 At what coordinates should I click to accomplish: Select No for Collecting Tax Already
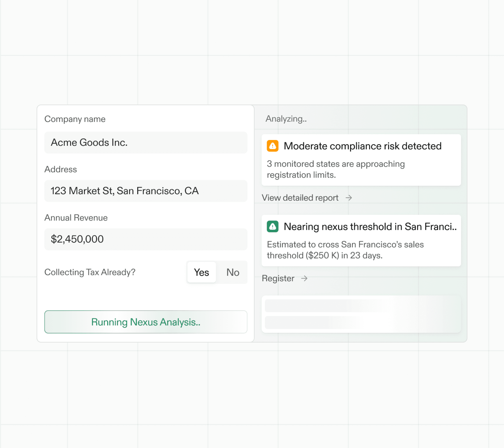[x=233, y=272]
